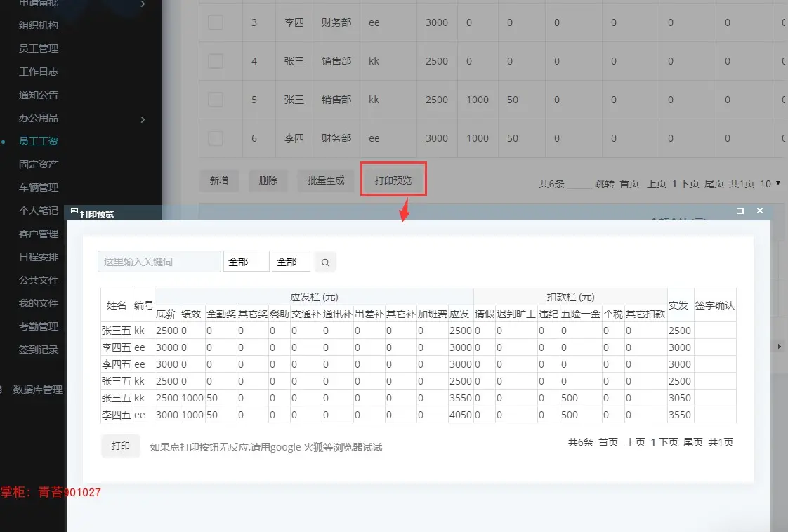The width and height of the screenshot is (788, 532).
Task: Open 签到记录 sidebar item
Action: click(x=39, y=349)
